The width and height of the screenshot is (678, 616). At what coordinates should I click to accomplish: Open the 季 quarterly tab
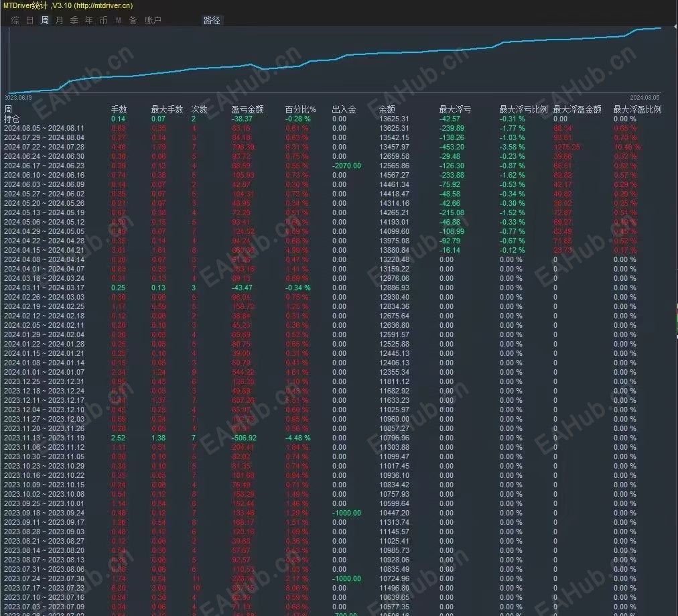(x=74, y=20)
